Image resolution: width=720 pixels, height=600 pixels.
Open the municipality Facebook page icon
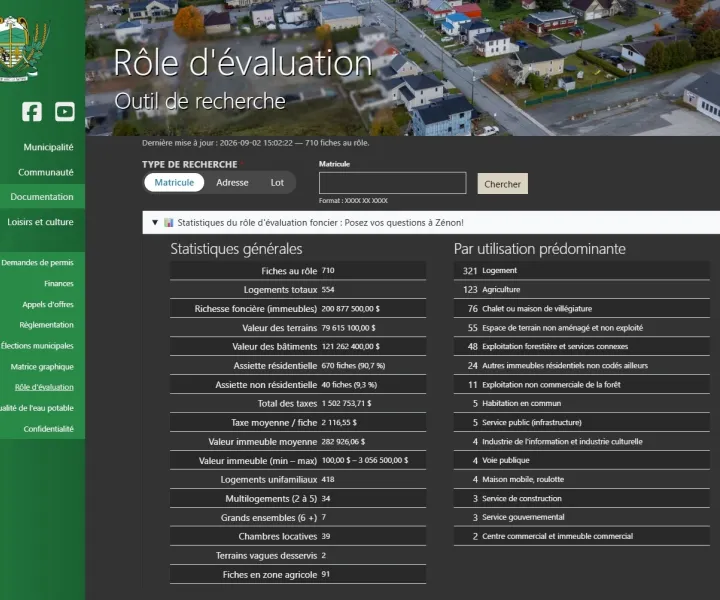pyautogui.click(x=32, y=112)
